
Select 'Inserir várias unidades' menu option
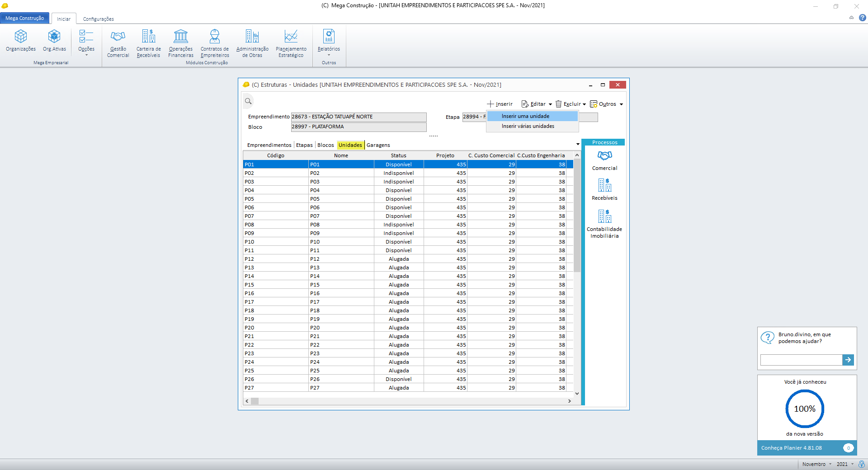point(528,126)
